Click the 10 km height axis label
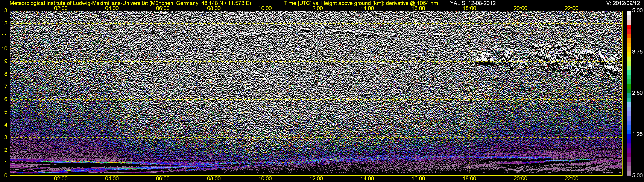Image resolution: width=644 pixels, height=182 pixels. pos(5,49)
